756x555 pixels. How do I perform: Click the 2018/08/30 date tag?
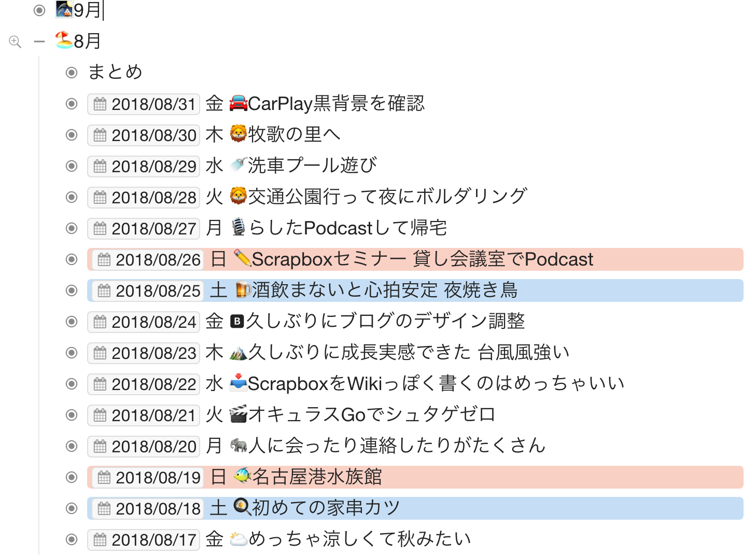click(144, 135)
